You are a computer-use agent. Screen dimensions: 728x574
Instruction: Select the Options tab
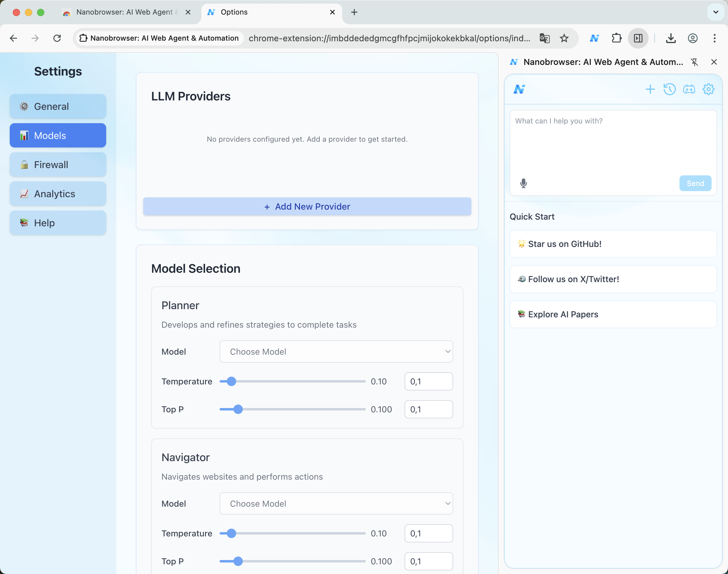pos(271,12)
